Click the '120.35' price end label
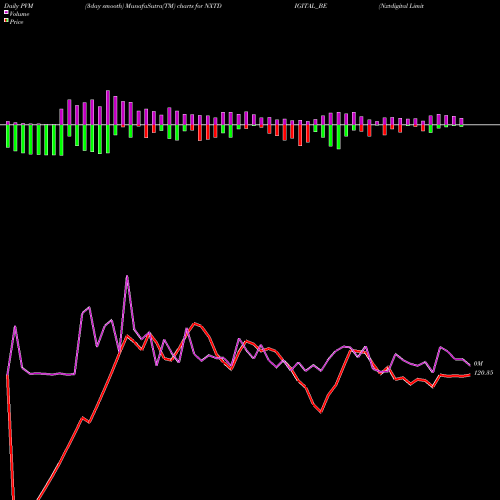 483,373
